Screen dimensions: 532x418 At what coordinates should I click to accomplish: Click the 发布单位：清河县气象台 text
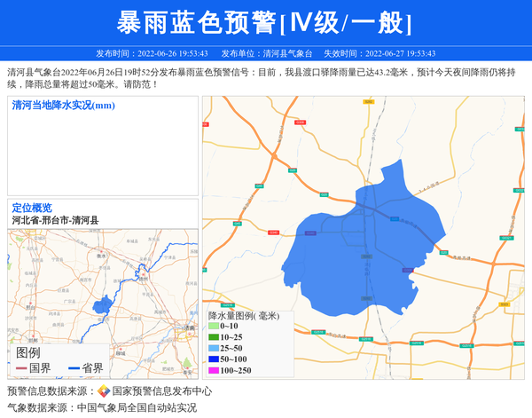[x=267, y=53]
